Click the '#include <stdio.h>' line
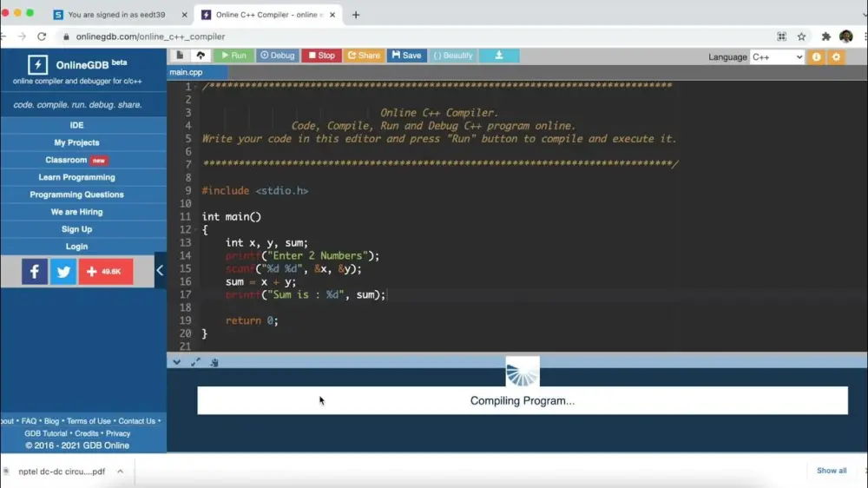 point(254,190)
